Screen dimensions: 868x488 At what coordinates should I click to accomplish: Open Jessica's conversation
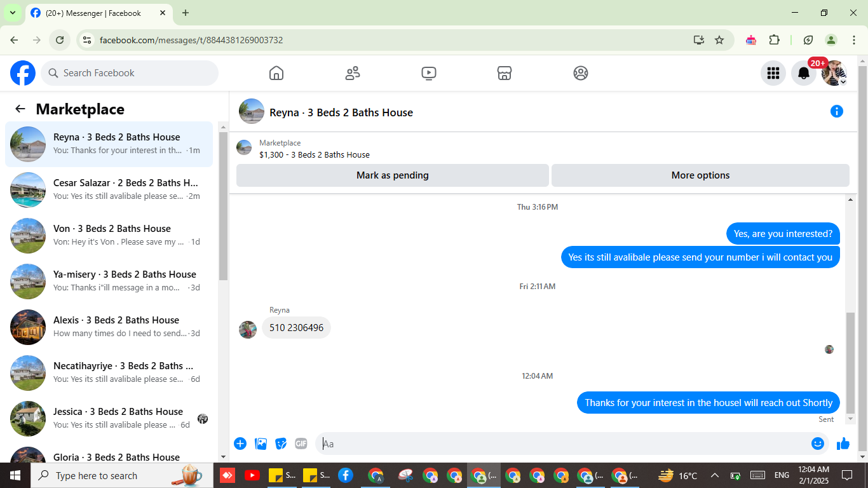pos(109,419)
